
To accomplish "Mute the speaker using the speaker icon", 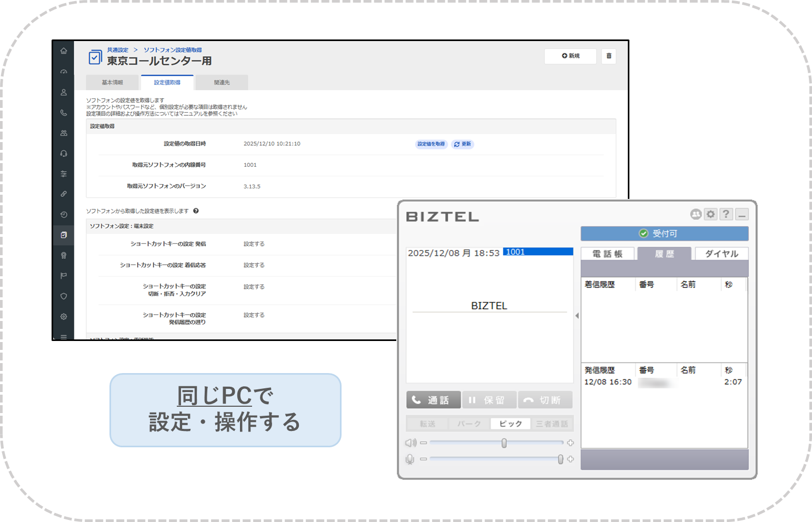I will (410, 443).
